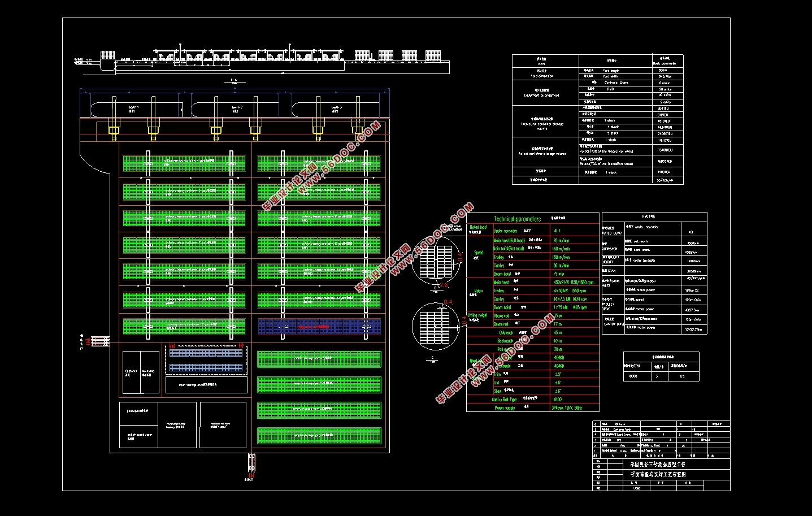This screenshot has height=516, width=812.
Task: Click the rightmost yellow quay crane
Action: [x=358, y=131]
